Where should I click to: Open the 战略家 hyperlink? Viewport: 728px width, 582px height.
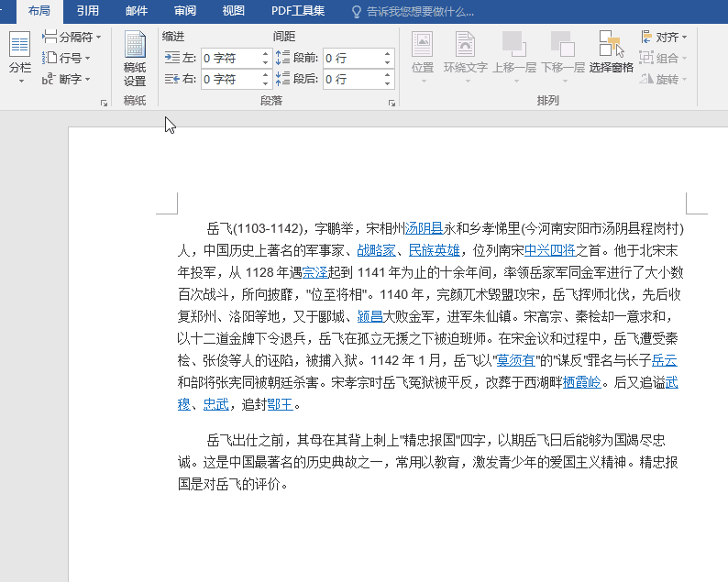pyautogui.click(x=376, y=250)
